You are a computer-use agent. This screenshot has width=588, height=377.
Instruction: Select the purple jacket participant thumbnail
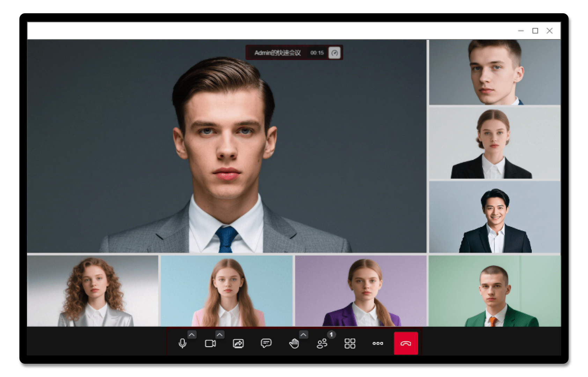[361, 291]
